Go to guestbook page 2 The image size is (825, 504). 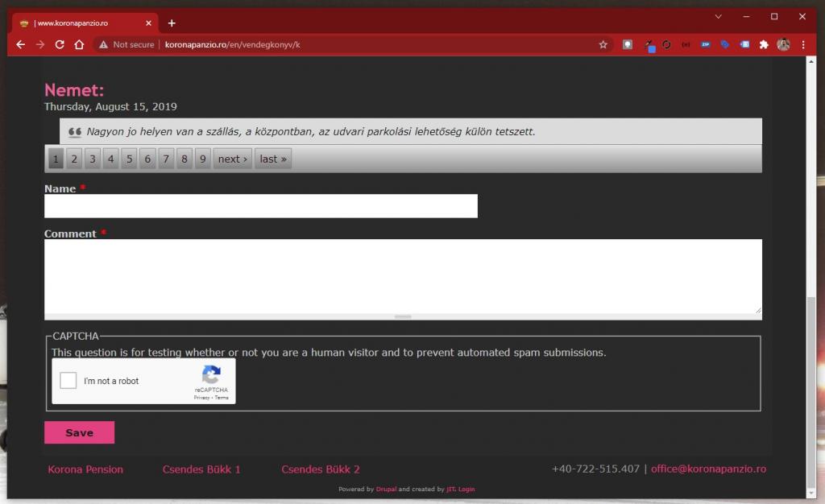(74, 159)
